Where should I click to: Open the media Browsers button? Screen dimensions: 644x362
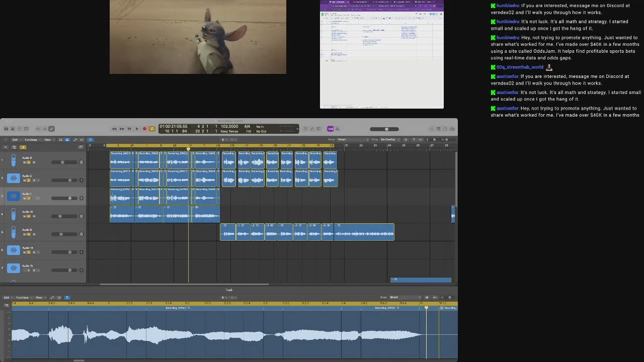pyautogui.click(x=452, y=129)
